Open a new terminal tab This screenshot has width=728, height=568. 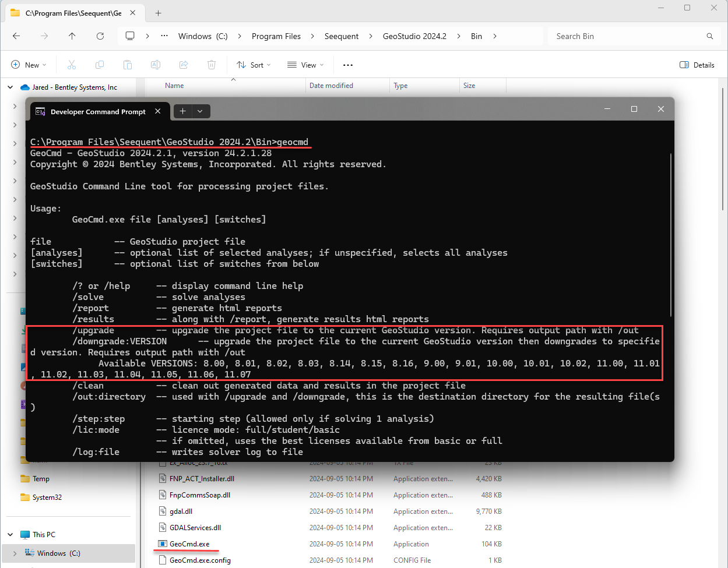coord(182,111)
